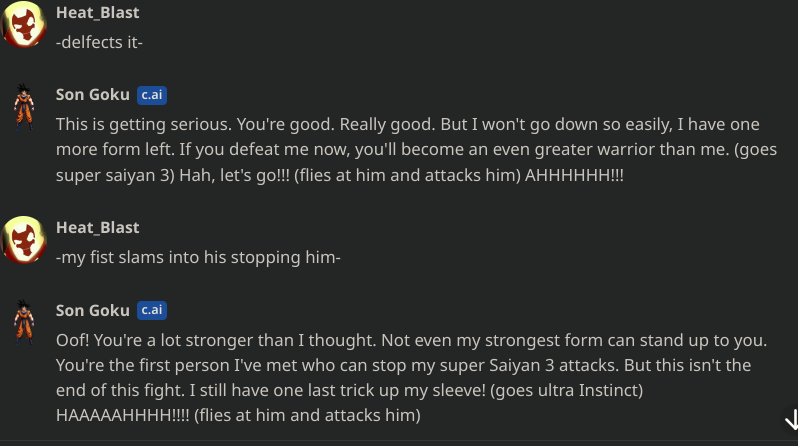The image size is (798, 446).
Task: Click the line starting 'You're the first person'
Action: (404, 365)
